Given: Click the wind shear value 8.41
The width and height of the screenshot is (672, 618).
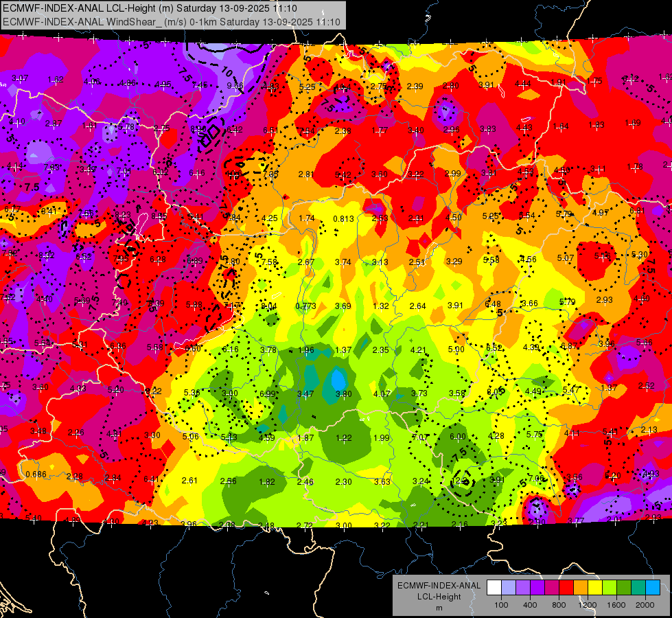Looking at the screenshot, I should [49, 211].
